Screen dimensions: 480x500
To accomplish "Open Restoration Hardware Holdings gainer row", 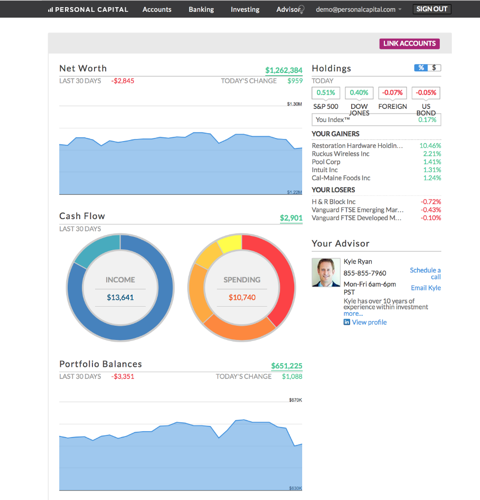I will 376,146.
